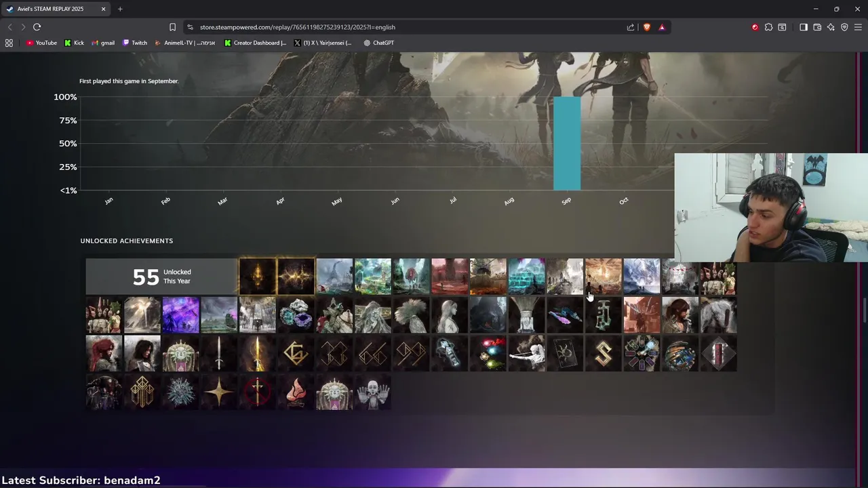The image size is (868, 488).
Task: Open the extensions puzzle-piece icon
Action: tap(768, 27)
